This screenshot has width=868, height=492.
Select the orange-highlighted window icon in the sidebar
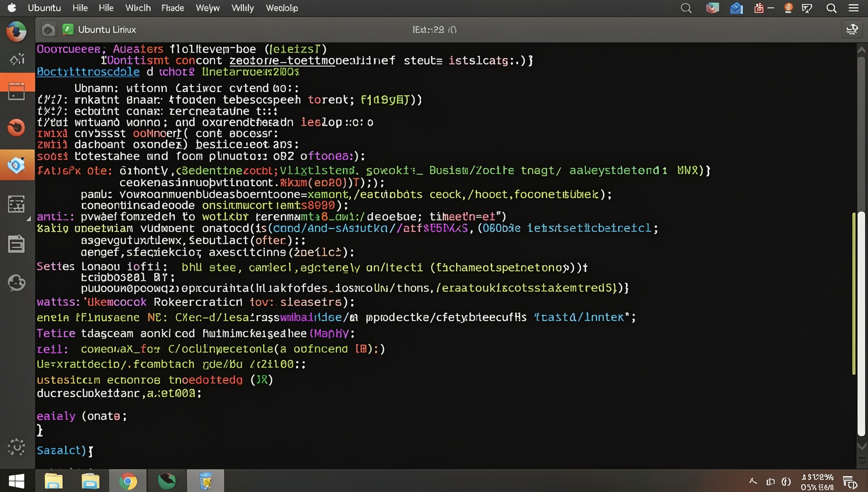(x=17, y=90)
